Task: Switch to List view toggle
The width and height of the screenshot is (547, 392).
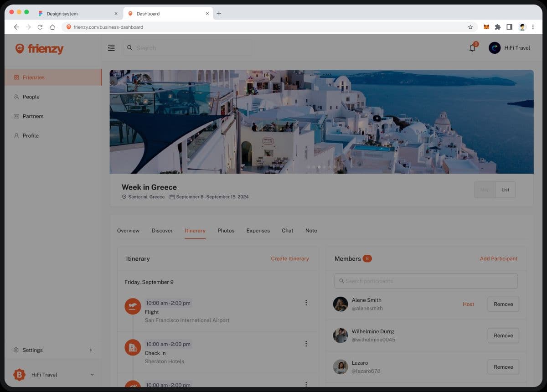Action: pos(505,190)
